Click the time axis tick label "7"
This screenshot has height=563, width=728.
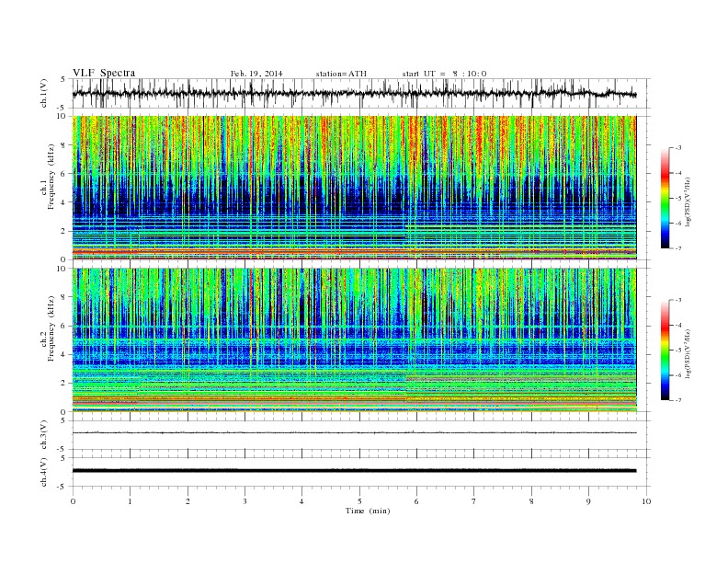(474, 501)
